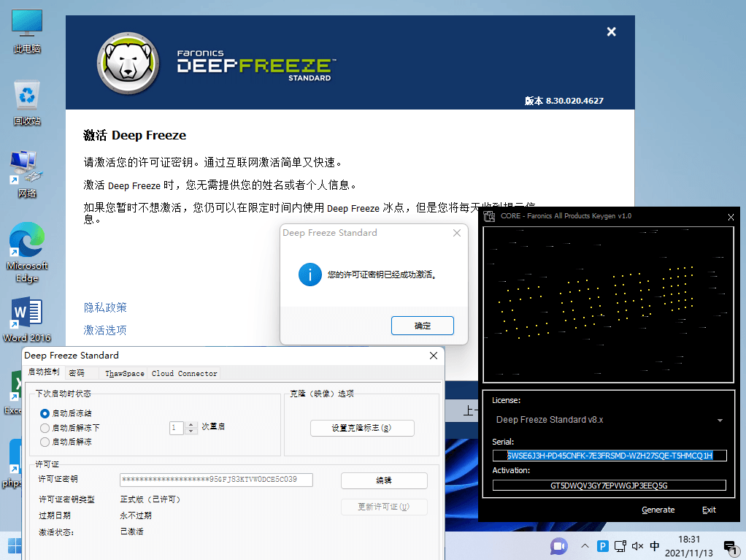Close the Deep Freeze activation window

(x=612, y=32)
